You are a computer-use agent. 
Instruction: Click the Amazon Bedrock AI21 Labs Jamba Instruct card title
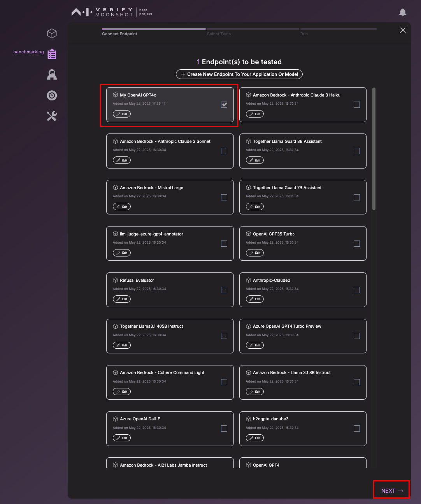[x=163, y=465]
